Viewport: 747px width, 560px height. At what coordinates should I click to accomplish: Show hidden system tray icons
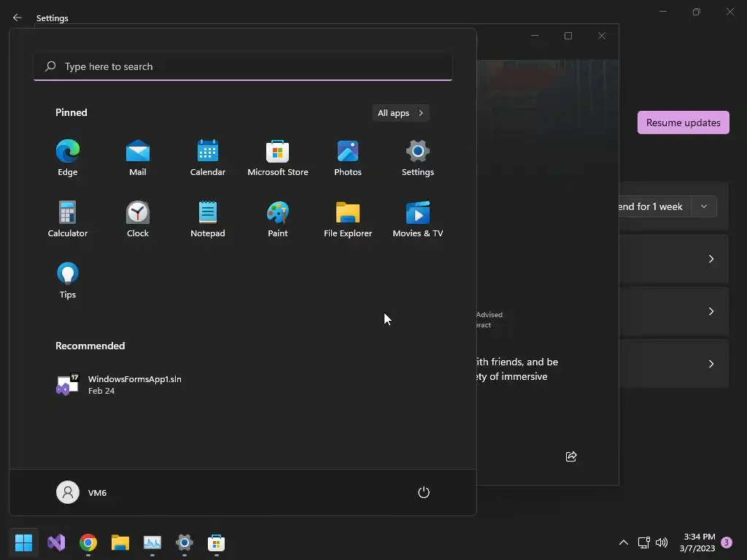click(623, 542)
